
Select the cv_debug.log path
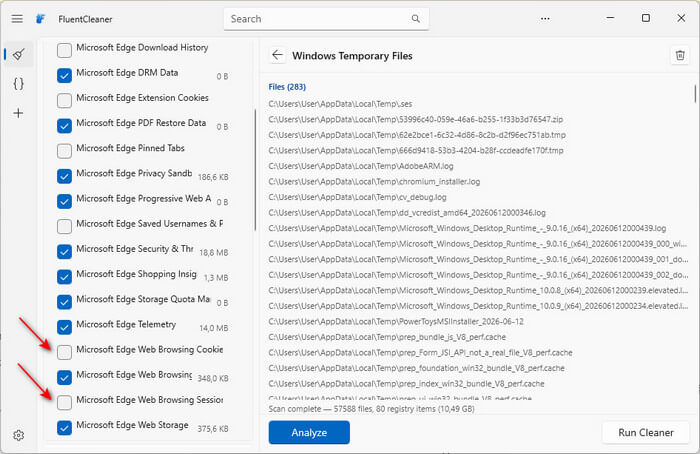tap(357, 197)
